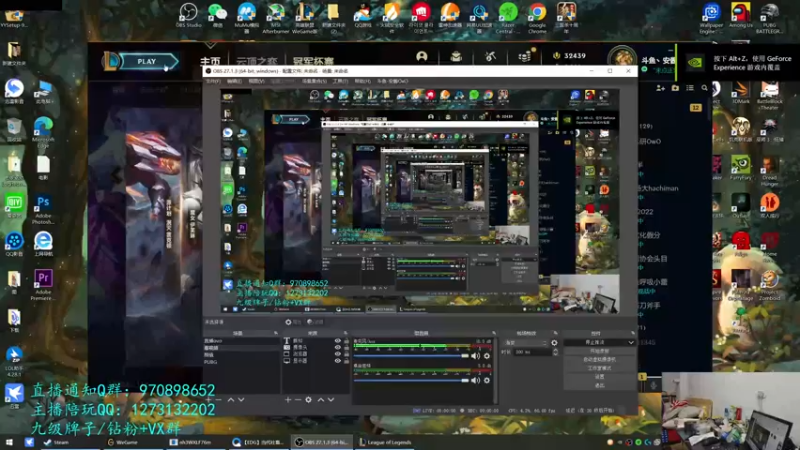Screen dimensions: 800x450
Task: Open League client crafting hammer icon
Action: (x=490, y=56)
